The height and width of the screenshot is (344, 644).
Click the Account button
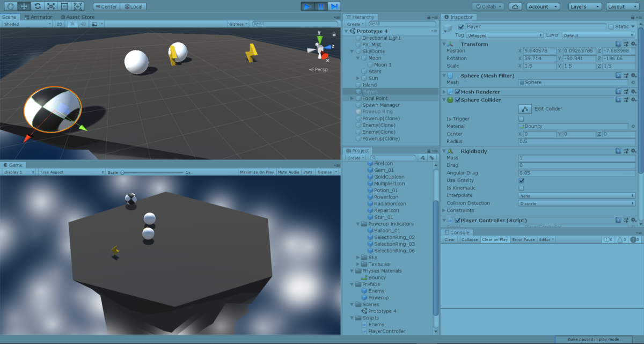[x=543, y=6]
